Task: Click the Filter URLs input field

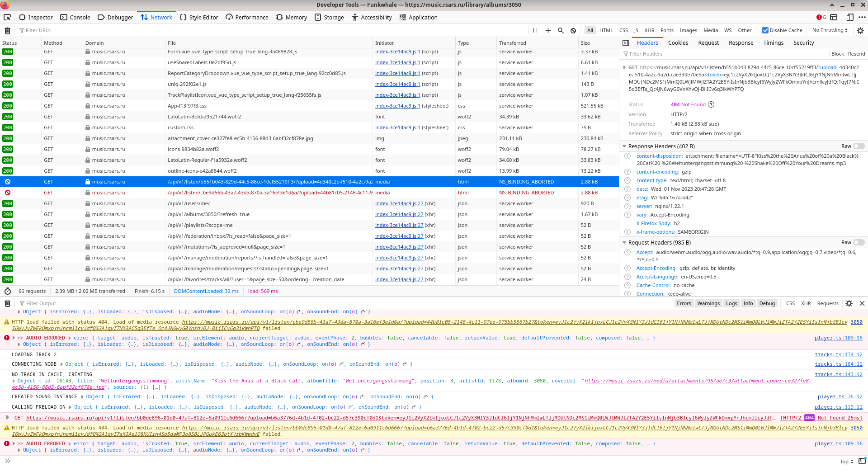Action: (271, 30)
